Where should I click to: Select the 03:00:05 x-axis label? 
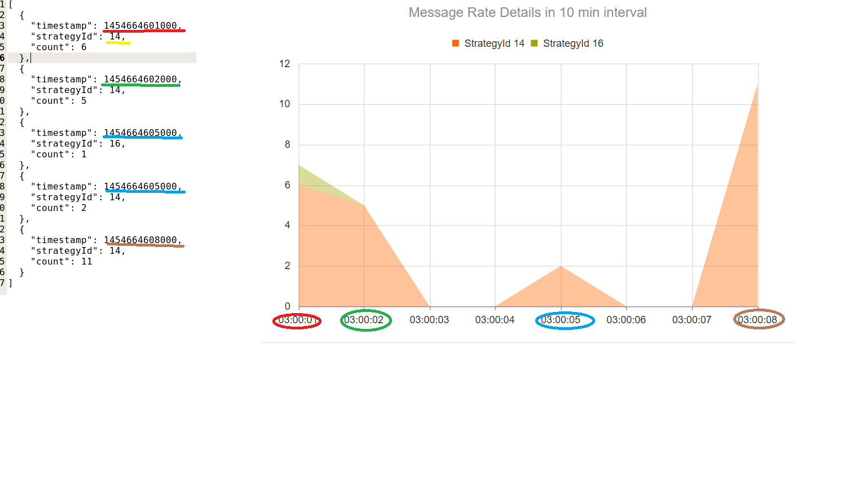pos(561,320)
